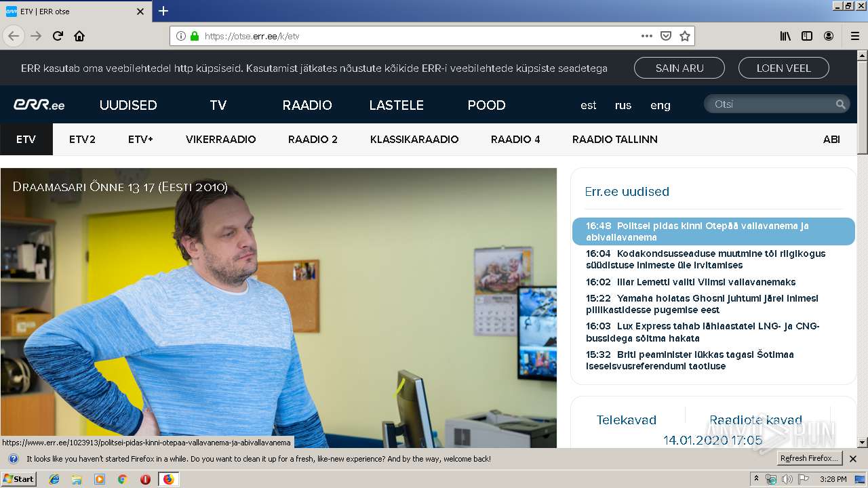Select the ETV2 channel tab
868x488 pixels.
82,140
